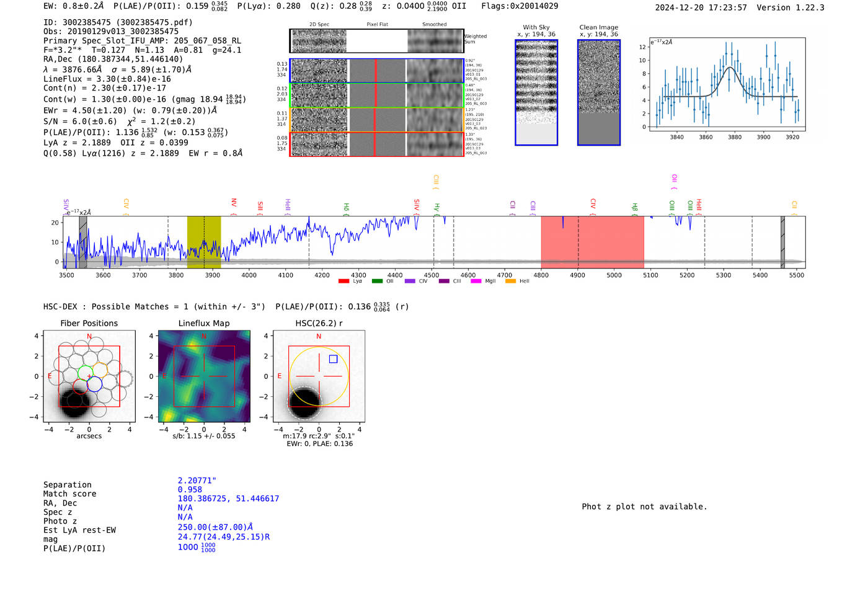
Task: Click the 250.00(±87.00)Å rest-EW value
Action: coord(215,528)
